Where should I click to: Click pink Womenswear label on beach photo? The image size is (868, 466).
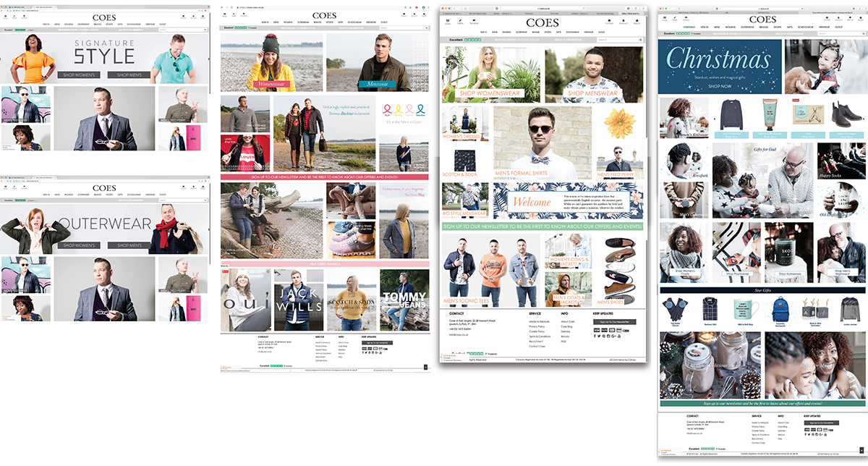coord(272,84)
